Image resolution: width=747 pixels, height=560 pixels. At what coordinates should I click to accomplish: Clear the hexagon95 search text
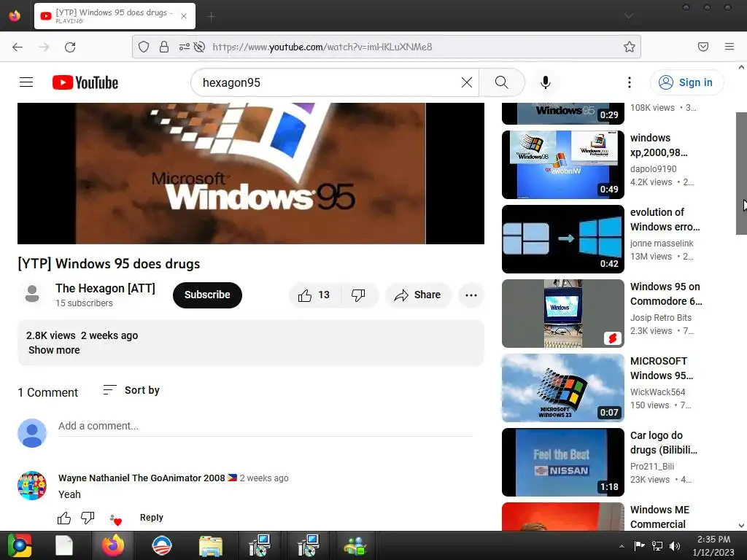coord(466,82)
